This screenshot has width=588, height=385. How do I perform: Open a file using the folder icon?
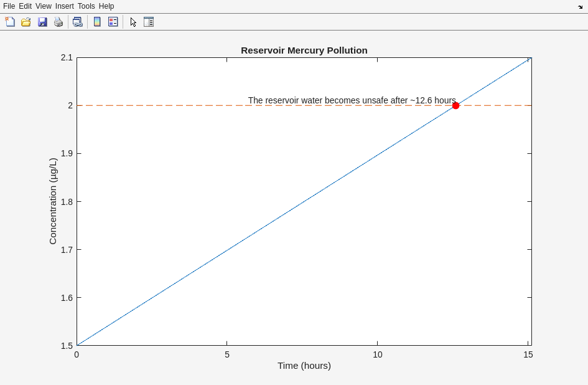point(26,22)
